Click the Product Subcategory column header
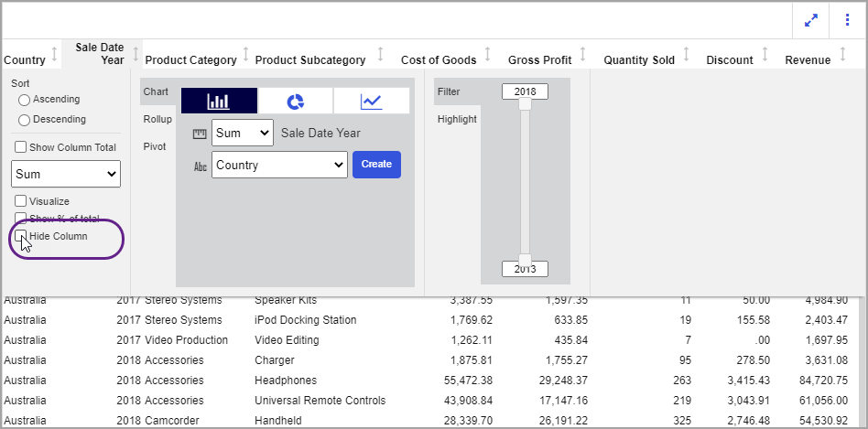Viewport: 868px width, 429px height. click(x=310, y=60)
